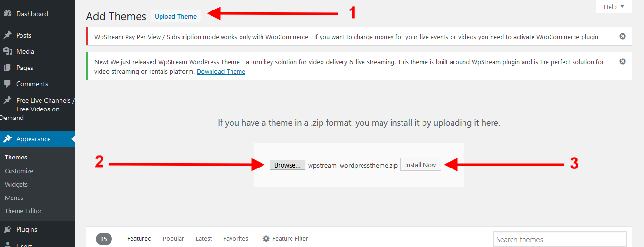The height and width of the screenshot is (247, 644).
Task: Switch to the Featured themes tab
Action: point(139,238)
